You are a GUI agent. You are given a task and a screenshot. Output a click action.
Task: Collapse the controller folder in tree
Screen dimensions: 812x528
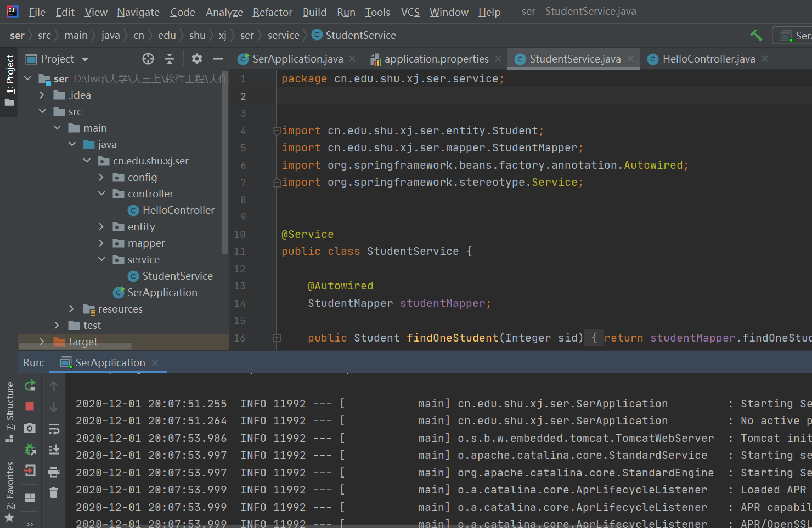tap(101, 194)
